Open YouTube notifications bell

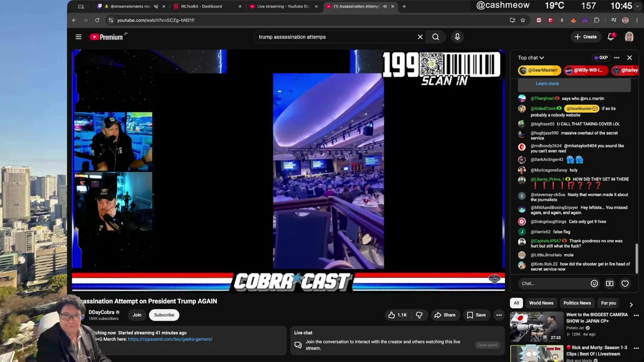click(611, 37)
